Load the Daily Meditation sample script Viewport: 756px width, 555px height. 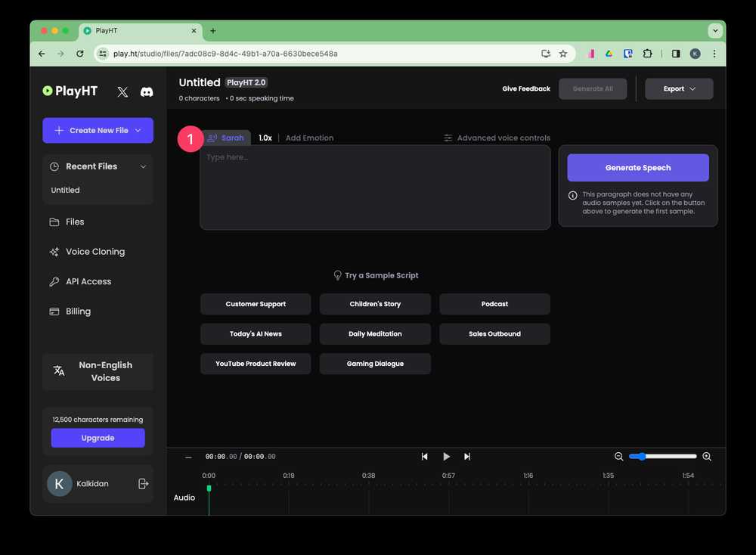coord(375,334)
